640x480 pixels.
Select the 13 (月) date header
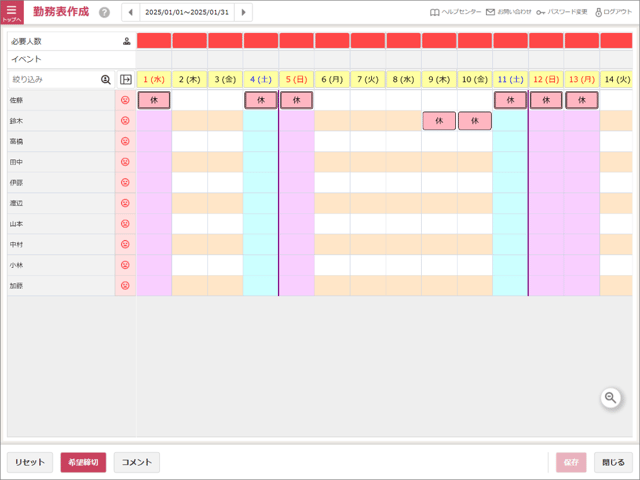(582, 80)
